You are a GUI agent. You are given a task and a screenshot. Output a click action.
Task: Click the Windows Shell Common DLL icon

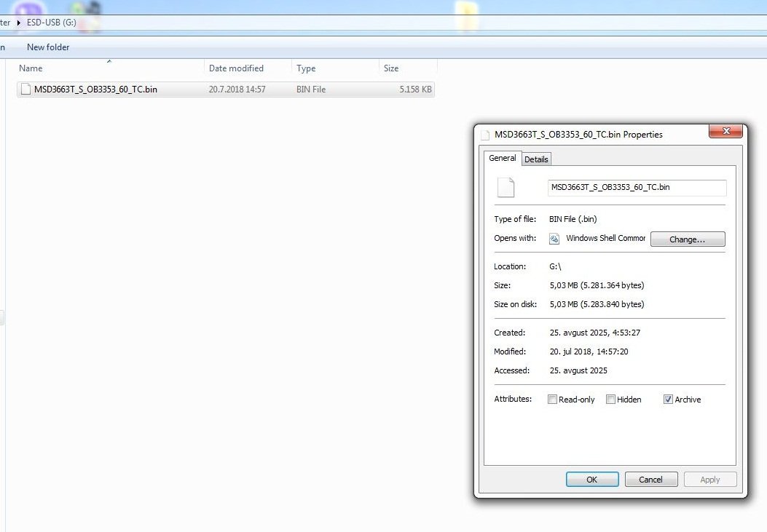point(555,239)
